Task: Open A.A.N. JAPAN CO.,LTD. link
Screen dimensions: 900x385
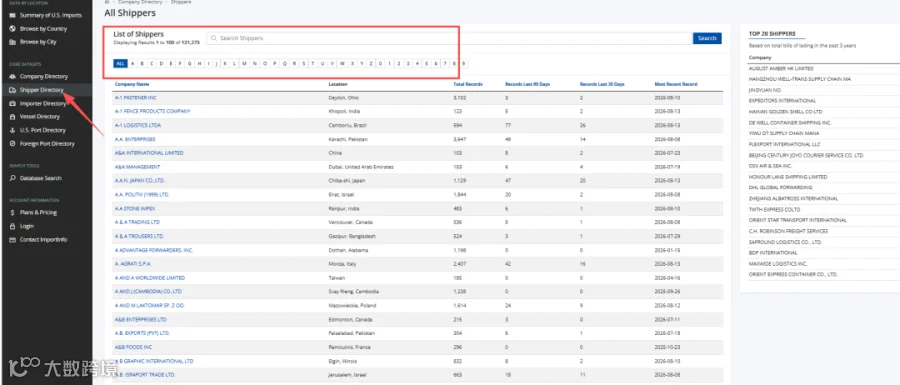Action: coord(141,181)
